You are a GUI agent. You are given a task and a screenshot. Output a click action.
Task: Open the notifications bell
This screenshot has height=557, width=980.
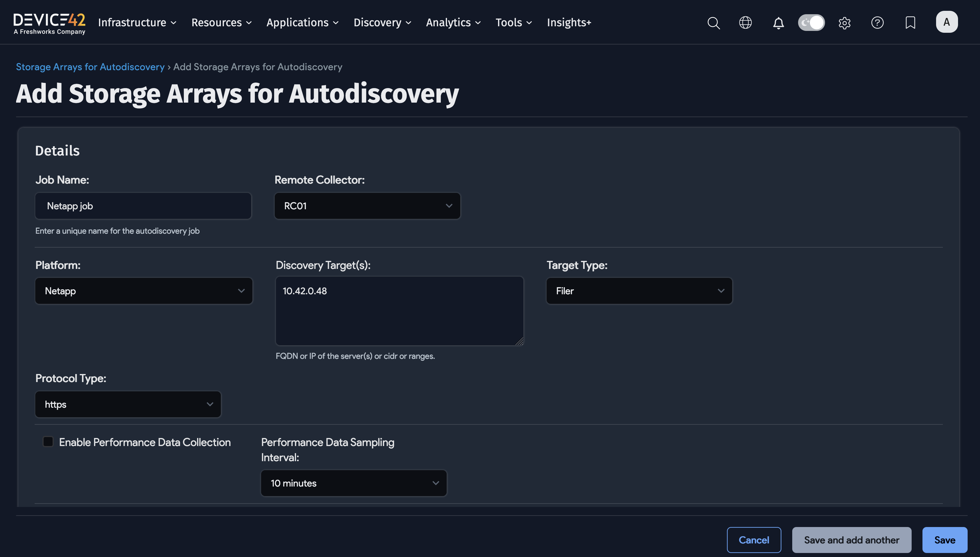[778, 23]
